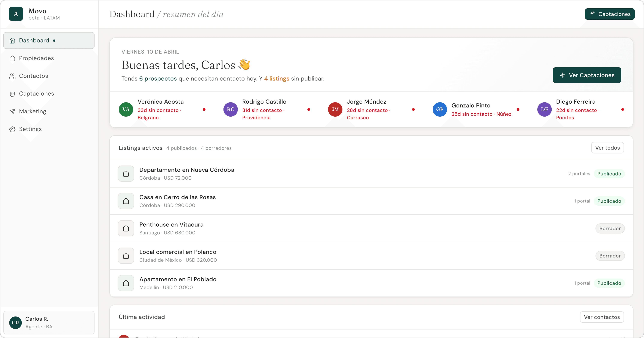Click Ver todos in Listings activos

pyautogui.click(x=607, y=148)
